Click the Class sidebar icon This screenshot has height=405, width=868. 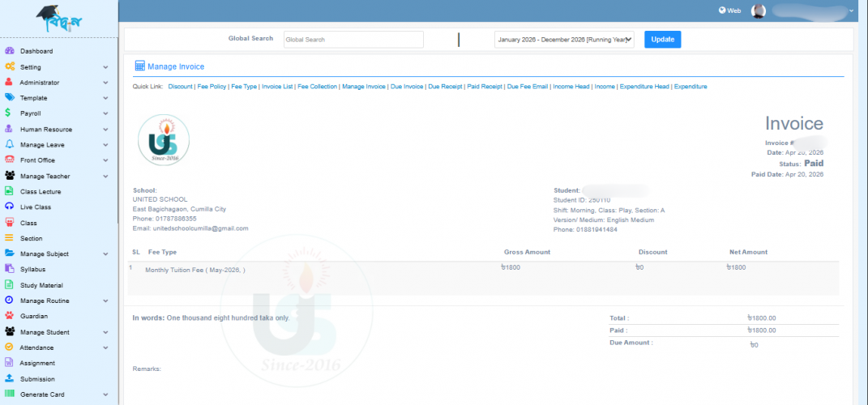click(x=9, y=223)
